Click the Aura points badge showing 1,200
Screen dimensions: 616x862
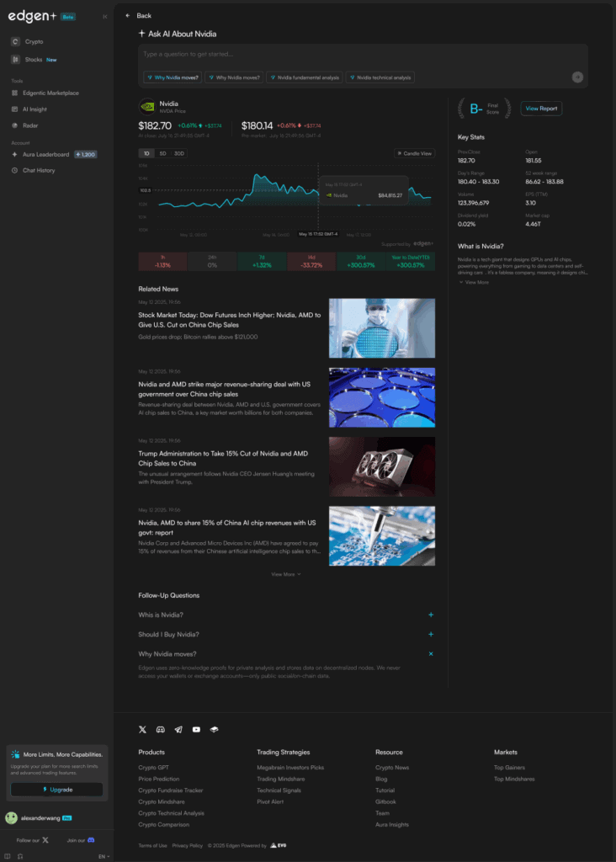[86, 155]
